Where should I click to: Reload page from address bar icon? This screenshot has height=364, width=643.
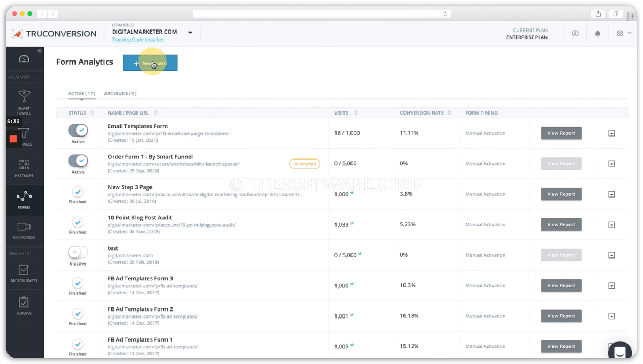pyautogui.click(x=445, y=14)
